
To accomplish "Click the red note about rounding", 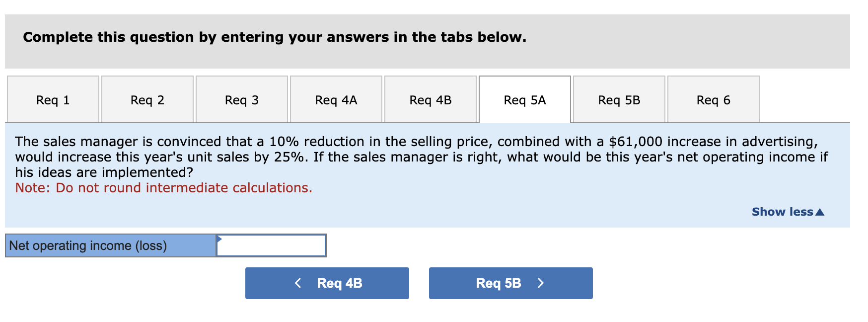I will coord(163,188).
